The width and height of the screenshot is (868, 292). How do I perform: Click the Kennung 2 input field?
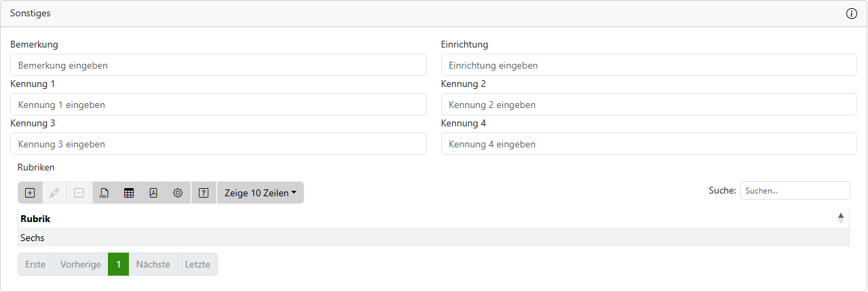tap(649, 105)
